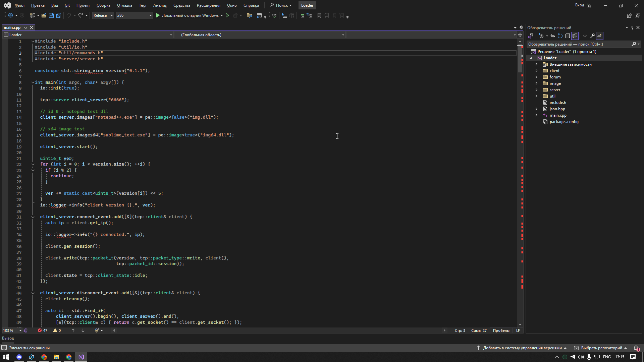Click the Вход sign-in button
The height and width of the screenshot is (362, 644).
[583, 5]
